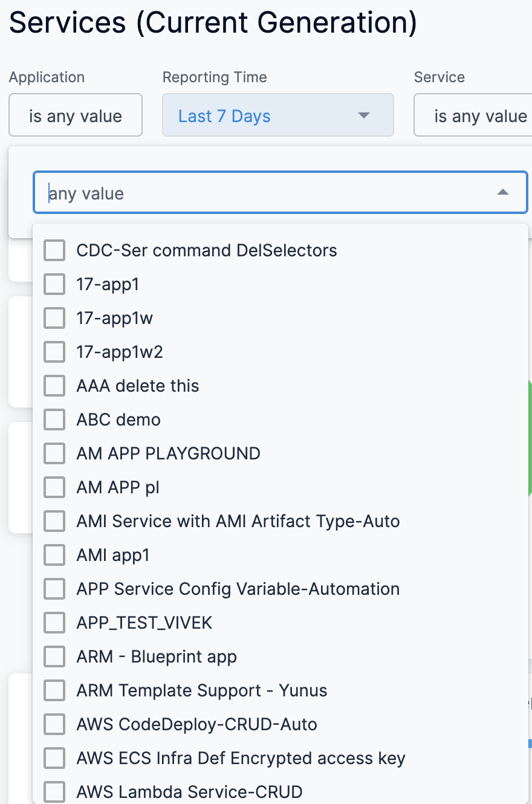Select the AMI app1 checkbox
532x804 pixels.
[54, 555]
